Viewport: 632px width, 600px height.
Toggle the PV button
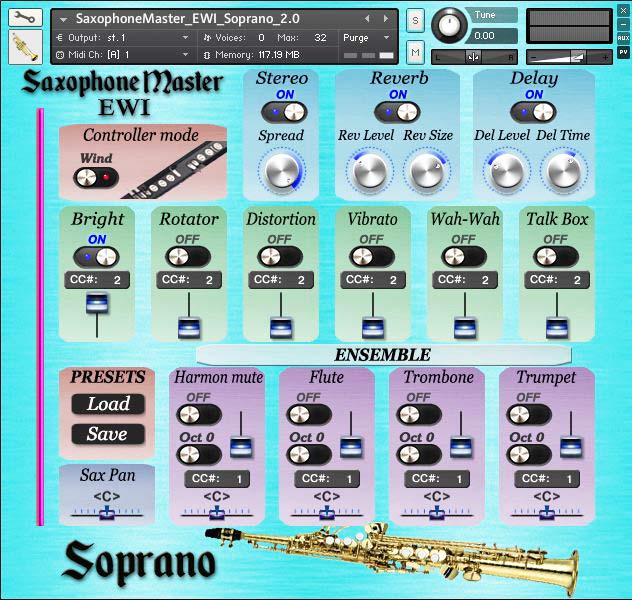click(623, 52)
